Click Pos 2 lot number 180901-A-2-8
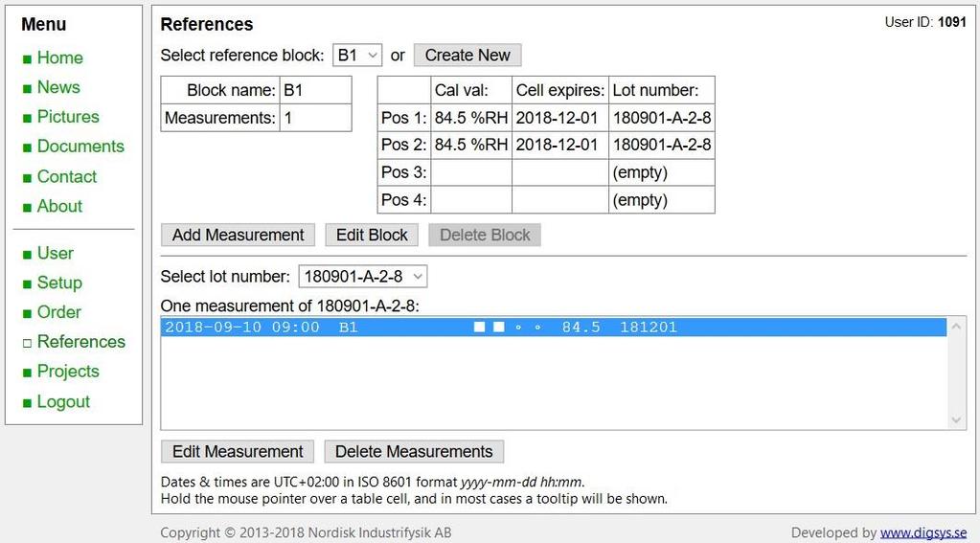The height and width of the screenshot is (543, 980). (662, 145)
